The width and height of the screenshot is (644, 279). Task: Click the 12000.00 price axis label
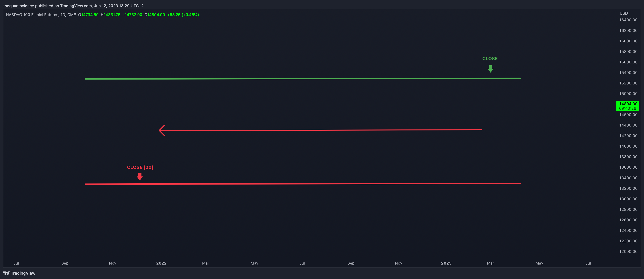pos(628,251)
